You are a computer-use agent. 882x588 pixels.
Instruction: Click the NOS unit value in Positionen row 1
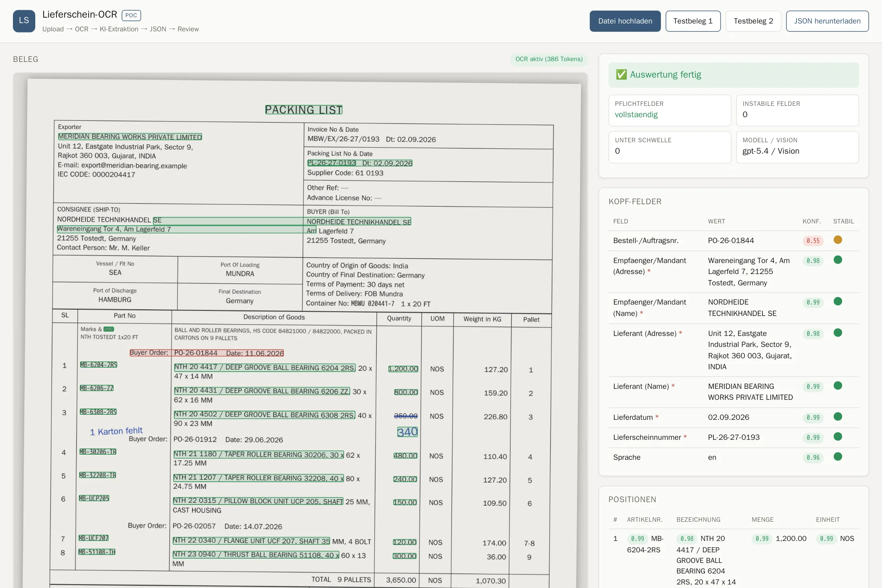847,539
